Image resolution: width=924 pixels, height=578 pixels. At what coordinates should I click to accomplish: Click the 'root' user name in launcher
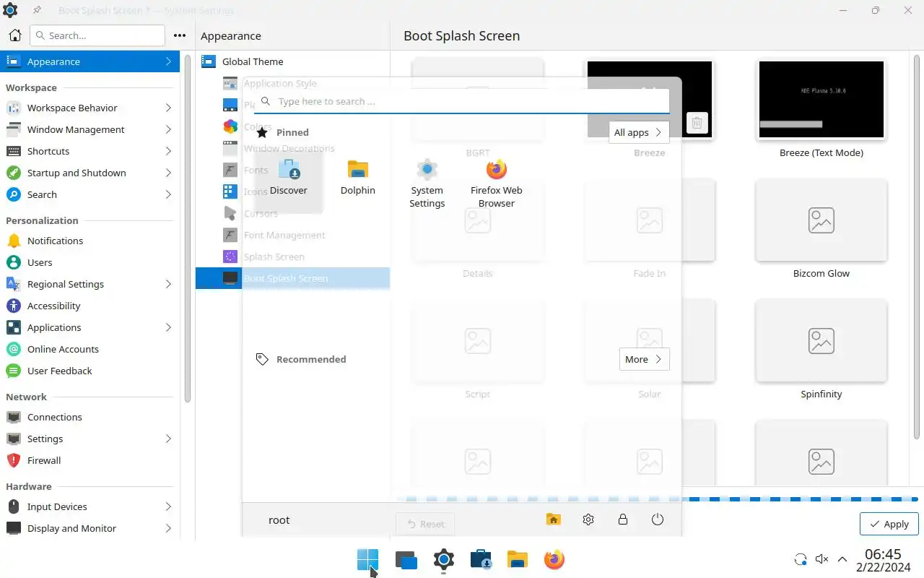pos(279,519)
